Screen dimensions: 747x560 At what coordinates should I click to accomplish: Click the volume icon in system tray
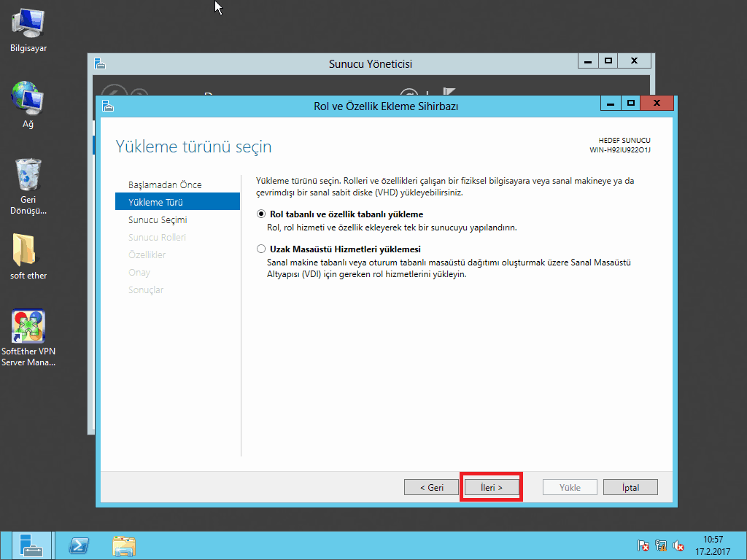pyautogui.click(x=678, y=545)
